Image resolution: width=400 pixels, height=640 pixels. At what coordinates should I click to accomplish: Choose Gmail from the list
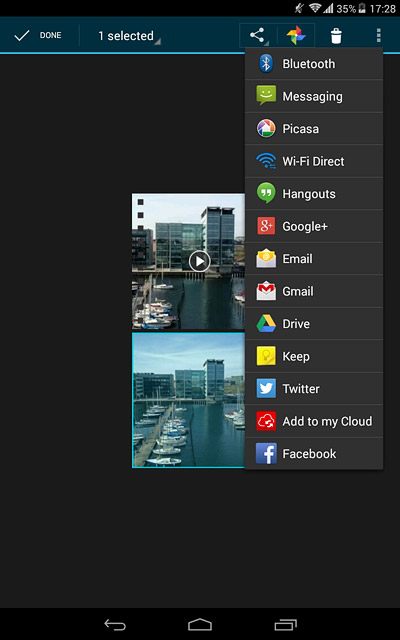pyautogui.click(x=314, y=291)
